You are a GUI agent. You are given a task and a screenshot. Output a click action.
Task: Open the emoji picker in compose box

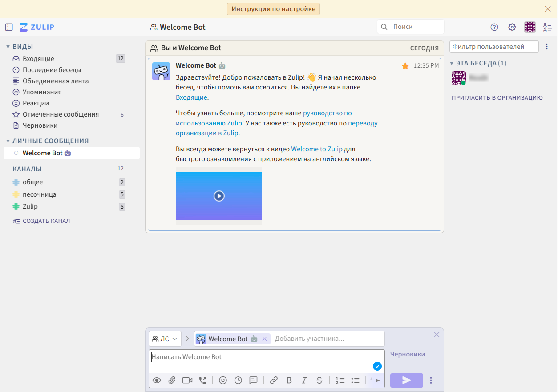point(223,380)
